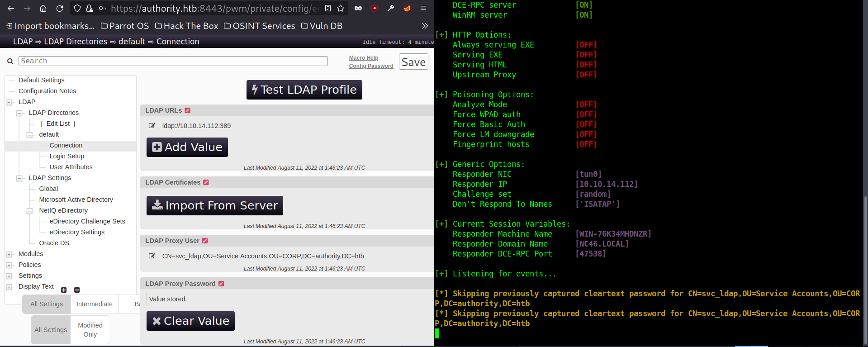Collapse the LDAP tree node

[9, 102]
